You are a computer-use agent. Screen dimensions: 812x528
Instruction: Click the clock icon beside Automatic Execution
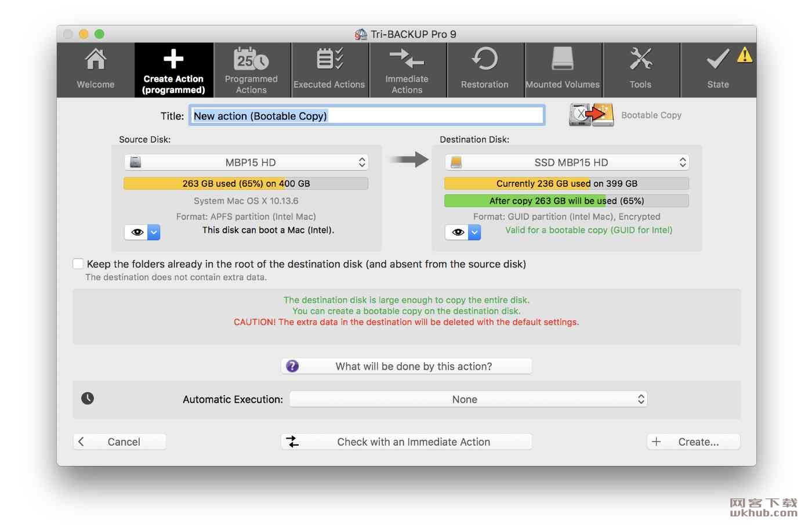(x=88, y=398)
